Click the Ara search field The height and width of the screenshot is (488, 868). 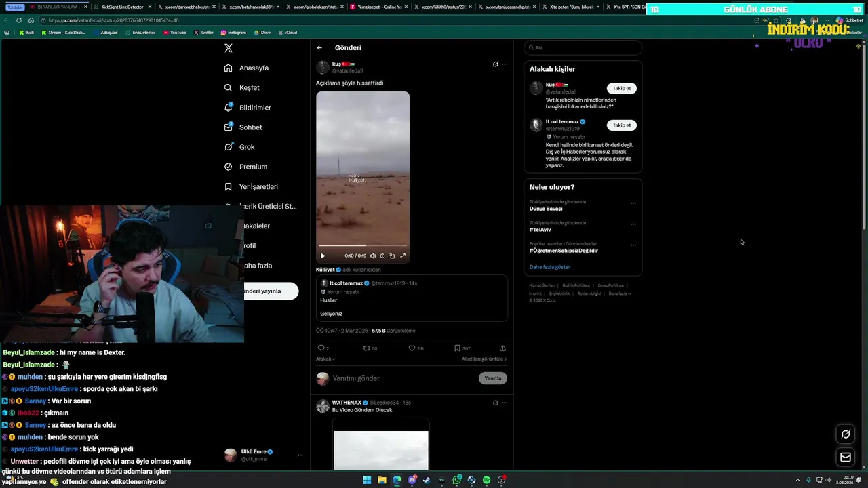coord(583,48)
